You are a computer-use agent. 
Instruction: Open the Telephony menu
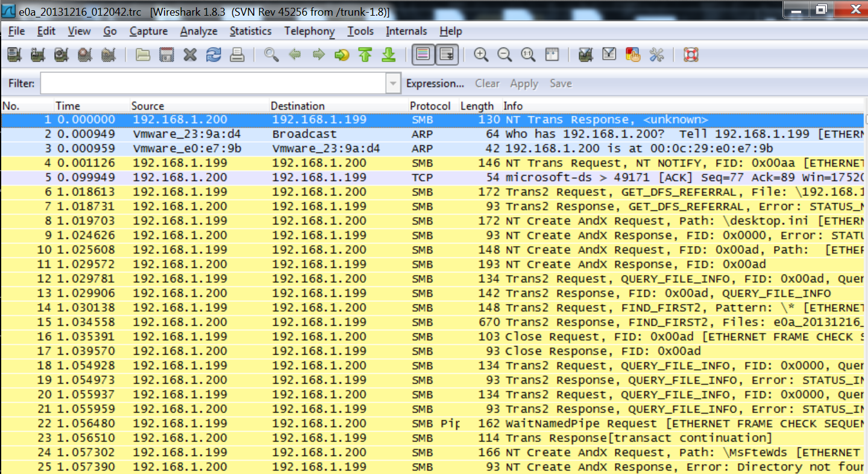pos(309,31)
